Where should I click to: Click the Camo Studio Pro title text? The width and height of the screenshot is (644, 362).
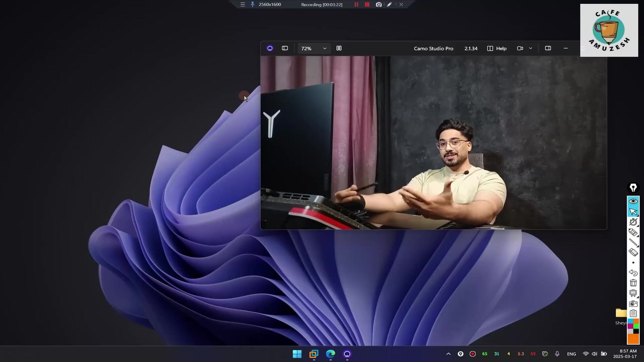pos(433,48)
